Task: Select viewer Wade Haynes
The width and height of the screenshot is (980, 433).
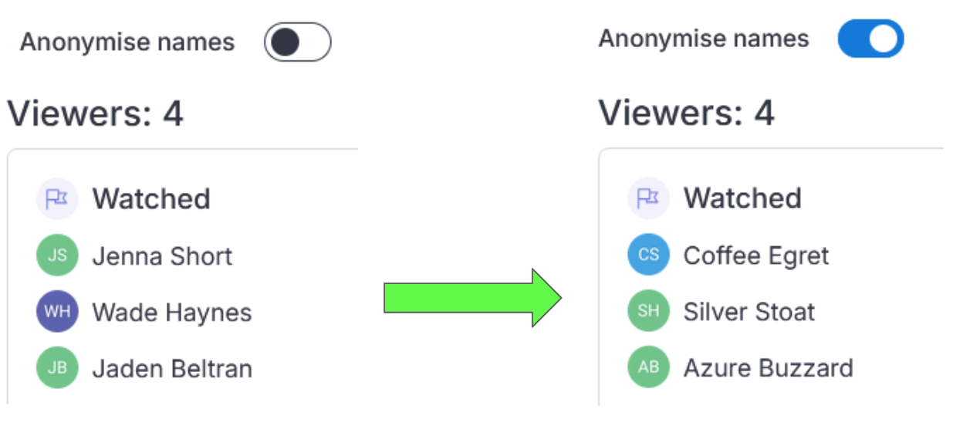Action: pyautogui.click(x=172, y=313)
